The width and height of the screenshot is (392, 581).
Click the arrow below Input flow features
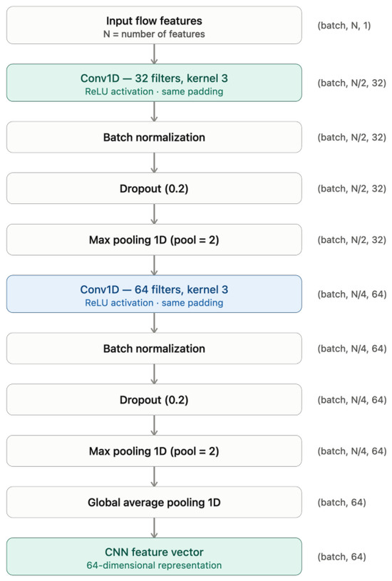pos(154,54)
